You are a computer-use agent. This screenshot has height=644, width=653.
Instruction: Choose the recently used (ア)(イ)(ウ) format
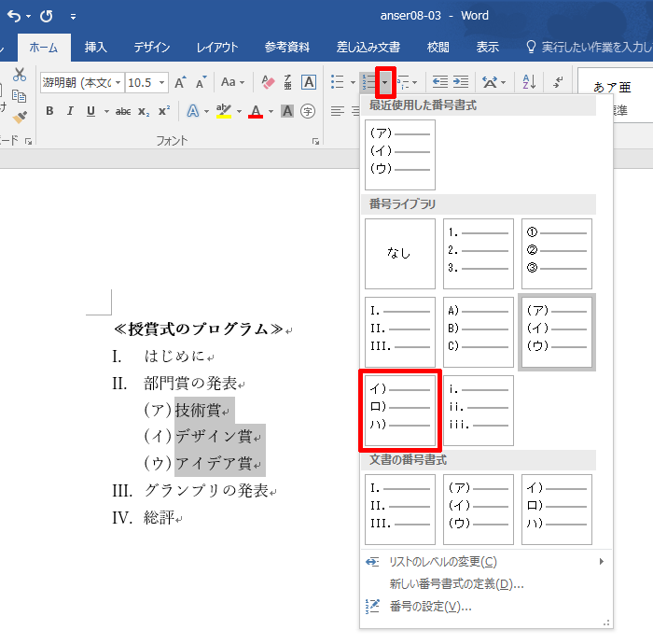[x=400, y=155]
